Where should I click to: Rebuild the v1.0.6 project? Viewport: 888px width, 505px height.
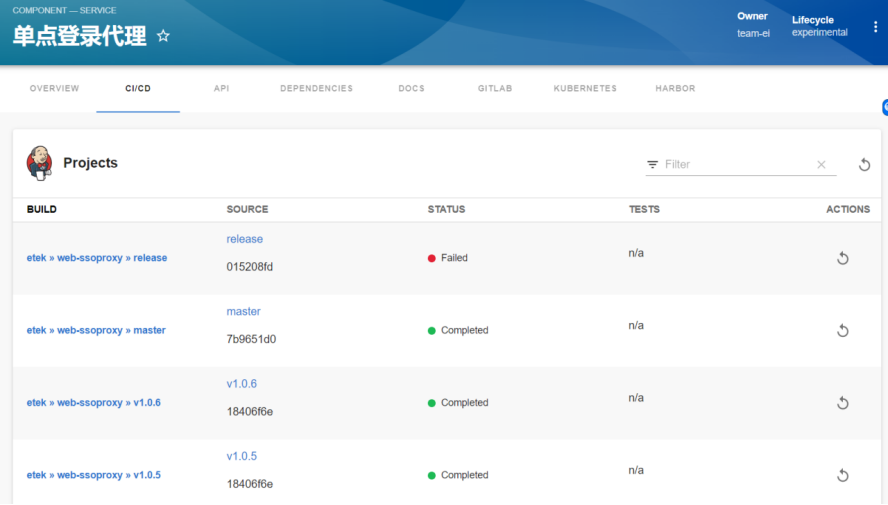point(842,403)
